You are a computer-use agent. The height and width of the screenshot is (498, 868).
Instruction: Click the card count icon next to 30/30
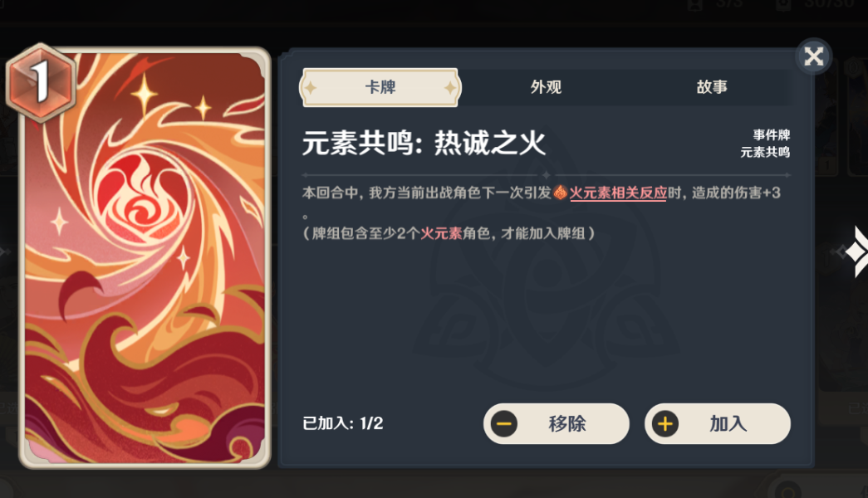[x=782, y=4]
